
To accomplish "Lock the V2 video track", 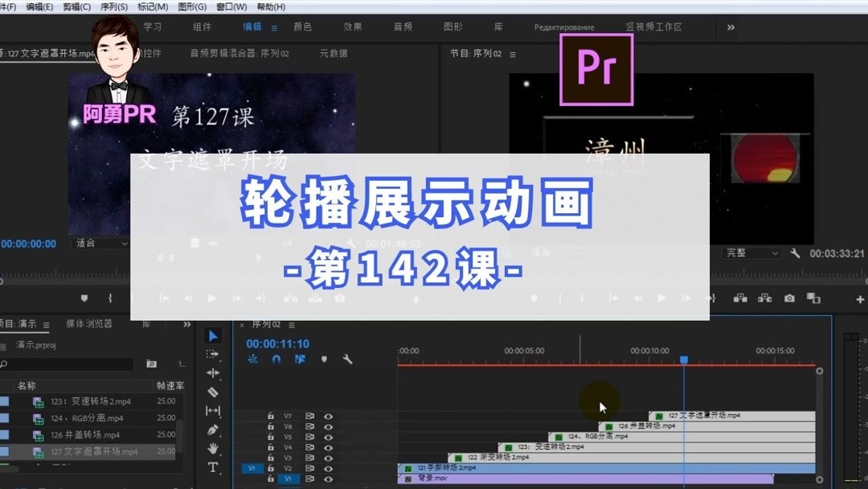I will coord(271,466).
